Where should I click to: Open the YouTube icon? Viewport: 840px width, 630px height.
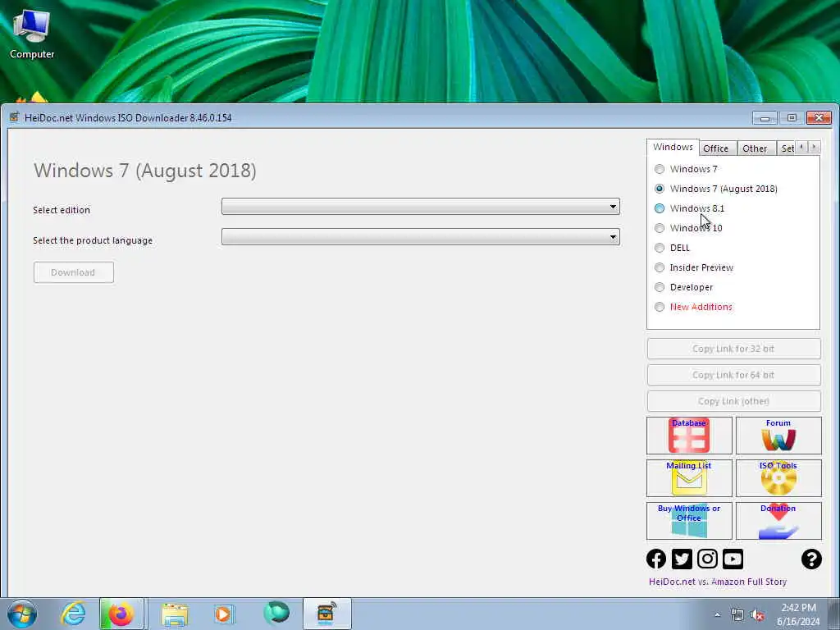tap(733, 559)
